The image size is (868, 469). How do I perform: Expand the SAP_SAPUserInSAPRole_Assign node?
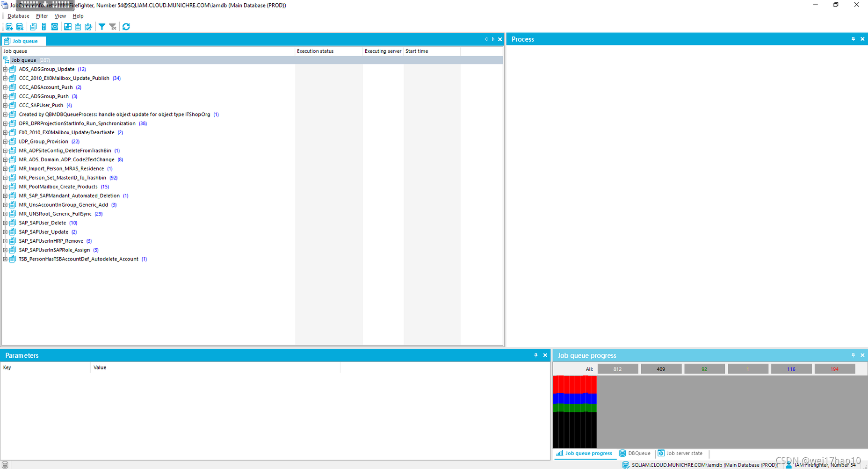5,250
